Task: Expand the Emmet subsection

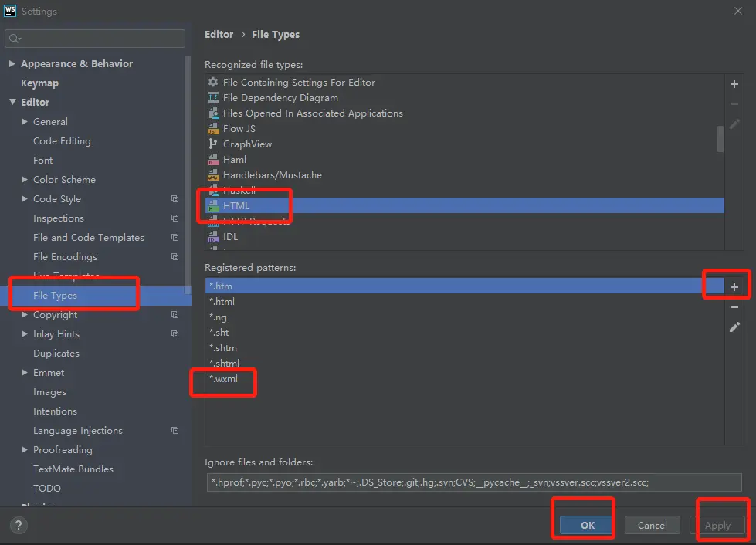Action: (24, 373)
